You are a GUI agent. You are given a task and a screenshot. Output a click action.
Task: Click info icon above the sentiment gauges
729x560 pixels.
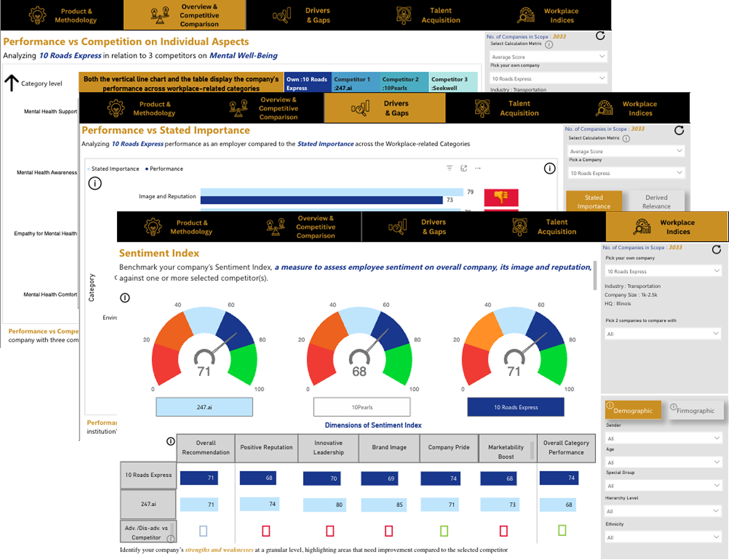pyautogui.click(x=125, y=298)
